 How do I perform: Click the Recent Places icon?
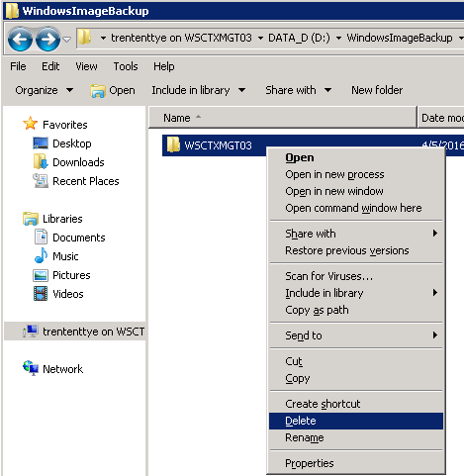41,180
